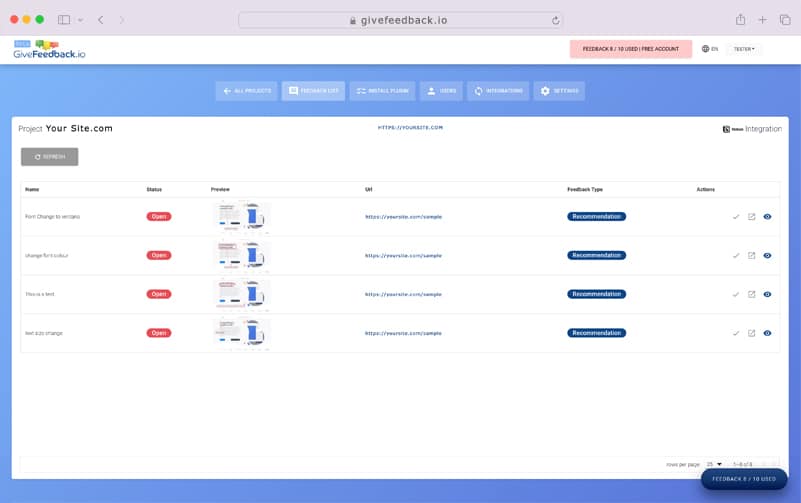Open external link icon on 'change font colour' row

click(751, 256)
